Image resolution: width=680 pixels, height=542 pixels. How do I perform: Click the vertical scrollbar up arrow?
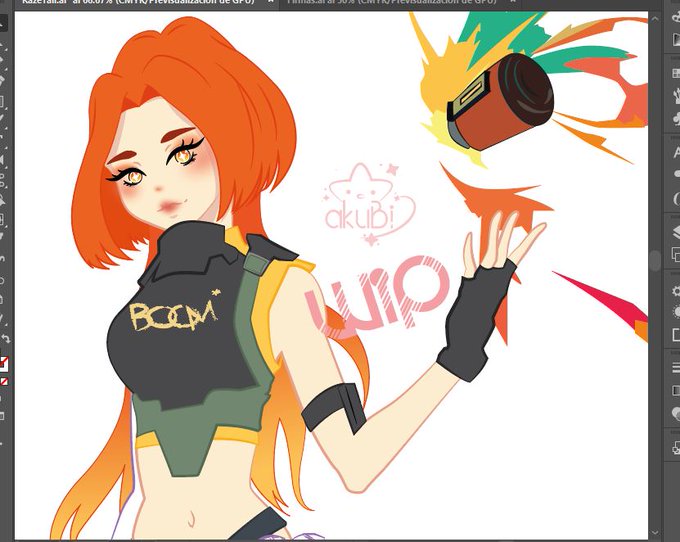[655, 19]
